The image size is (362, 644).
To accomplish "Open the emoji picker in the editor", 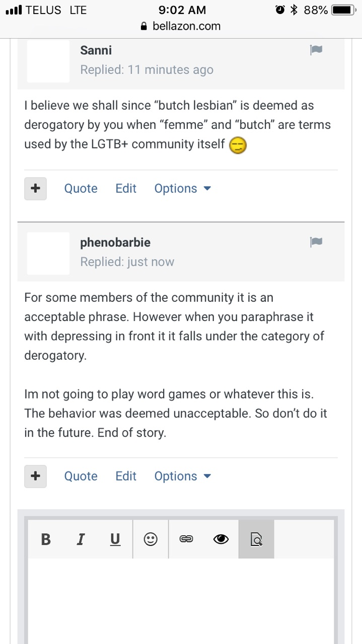I will click(x=151, y=539).
